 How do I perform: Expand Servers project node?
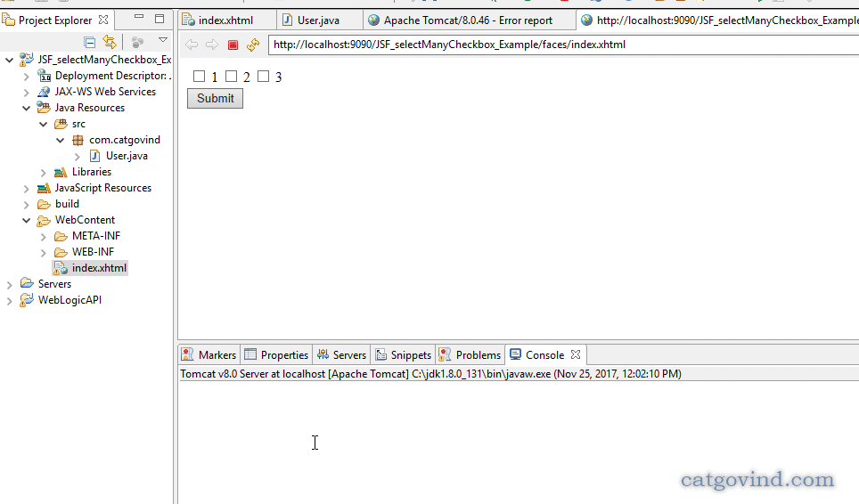pos(9,285)
